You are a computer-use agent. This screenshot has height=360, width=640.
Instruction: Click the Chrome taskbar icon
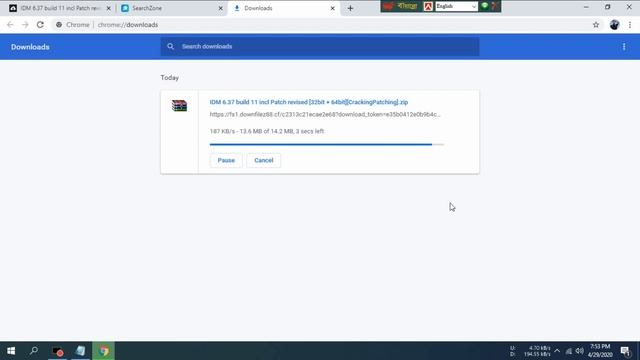[x=104, y=351]
